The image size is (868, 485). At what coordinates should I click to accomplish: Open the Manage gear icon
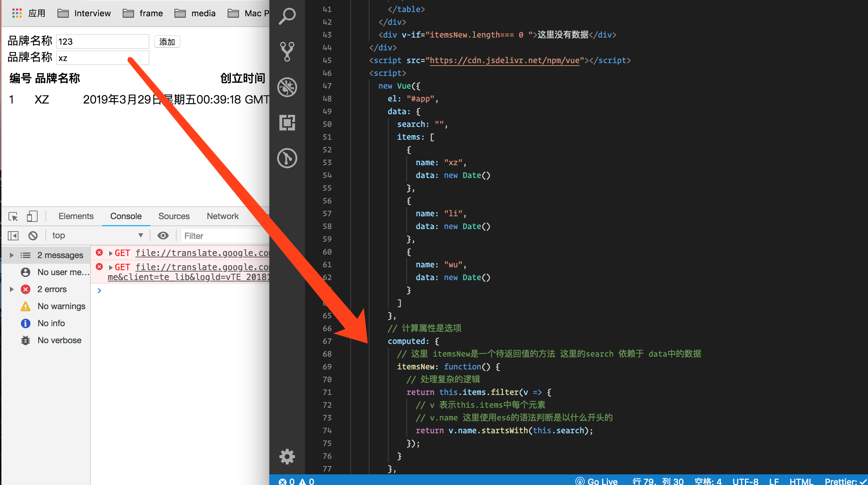(287, 456)
